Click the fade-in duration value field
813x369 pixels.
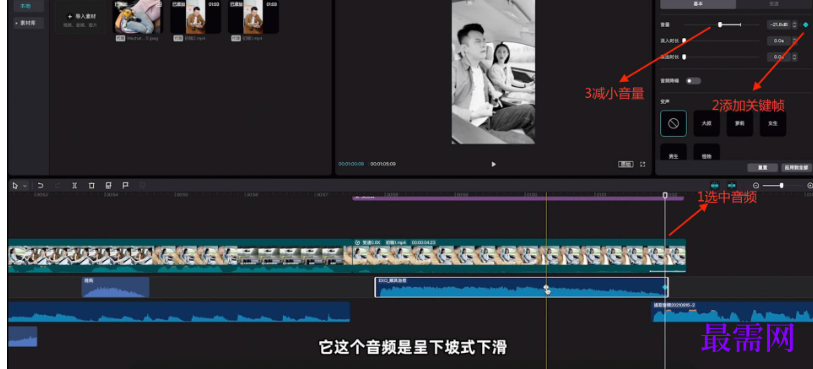tap(778, 40)
